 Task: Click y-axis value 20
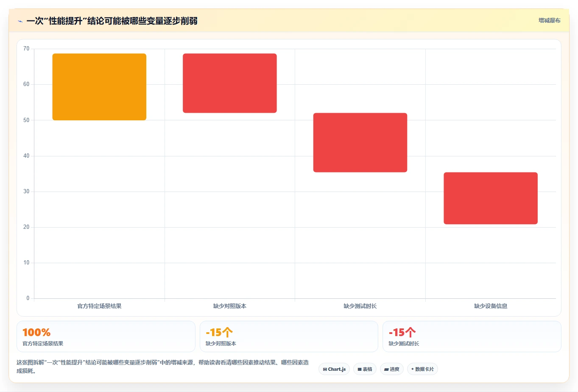[26, 227]
